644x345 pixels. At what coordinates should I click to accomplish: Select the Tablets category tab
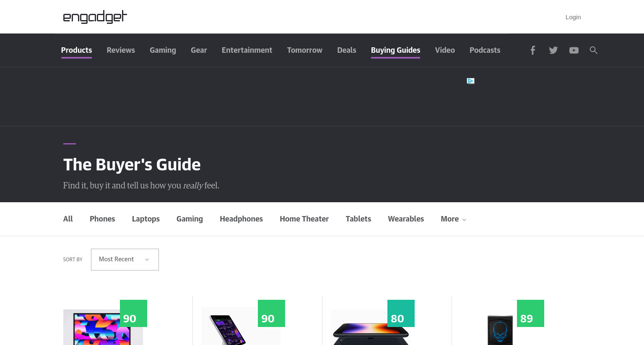[x=358, y=219]
